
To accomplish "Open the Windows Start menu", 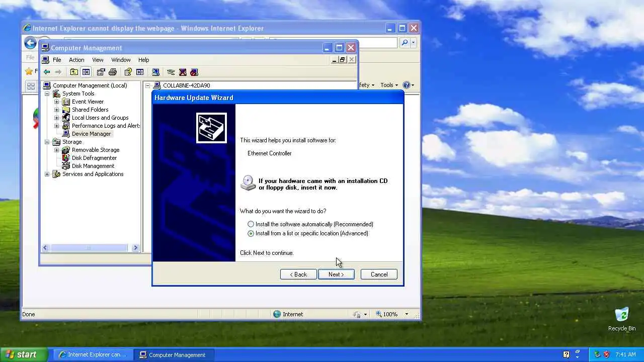I will [x=24, y=354].
